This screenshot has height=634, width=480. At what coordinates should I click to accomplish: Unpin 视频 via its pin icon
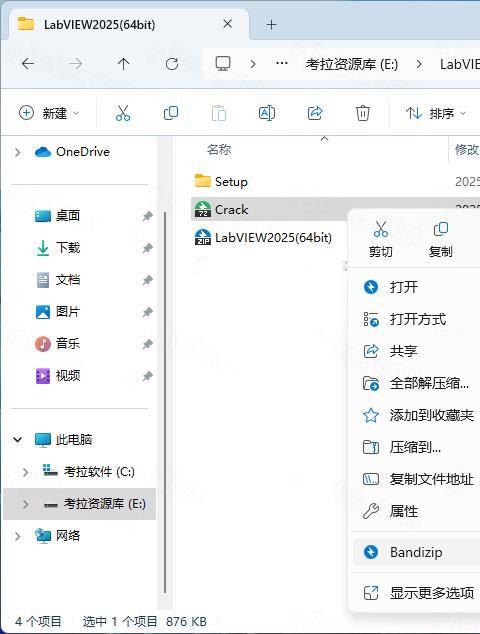148,376
